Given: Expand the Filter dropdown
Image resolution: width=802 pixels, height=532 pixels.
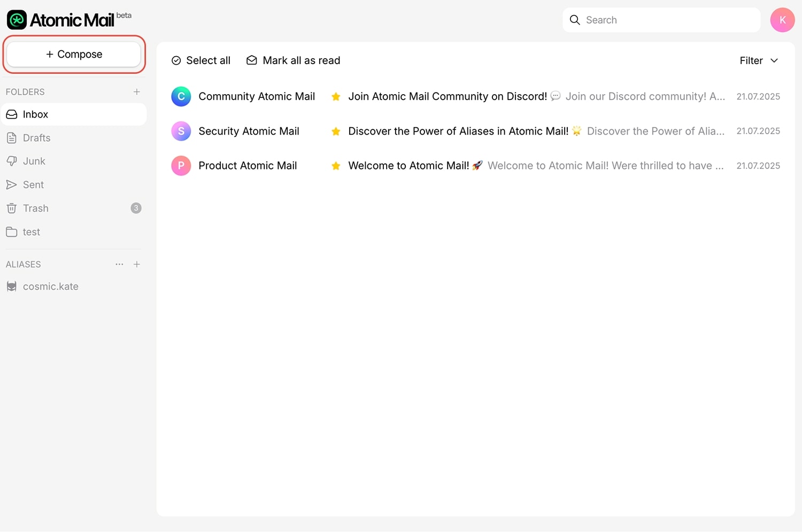Looking at the screenshot, I should pyautogui.click(x=759, y=60).
